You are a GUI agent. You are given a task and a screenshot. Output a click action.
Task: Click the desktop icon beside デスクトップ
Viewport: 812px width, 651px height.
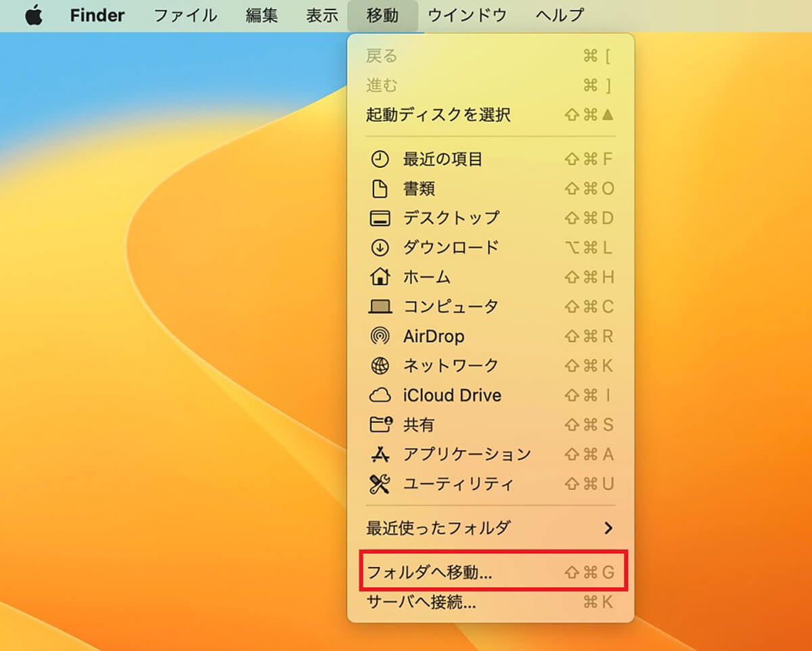tap(380, 219)
